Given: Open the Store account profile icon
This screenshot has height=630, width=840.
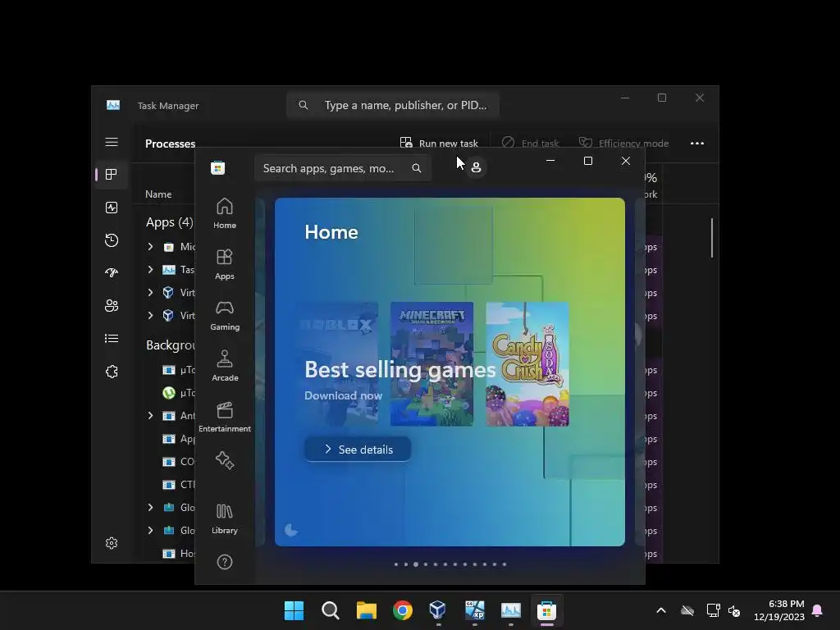Looking at the screenshot, I should [x=476, y=167].
